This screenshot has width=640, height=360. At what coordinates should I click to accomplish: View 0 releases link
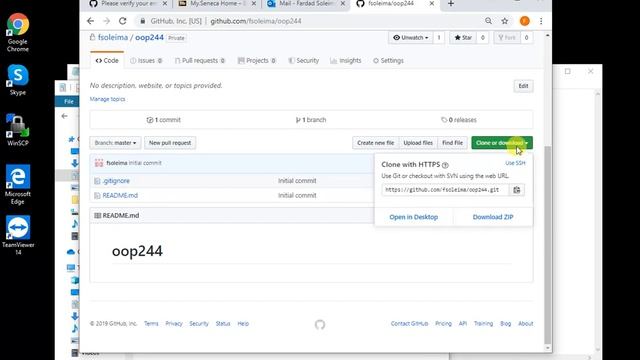(x=459, y=120)
